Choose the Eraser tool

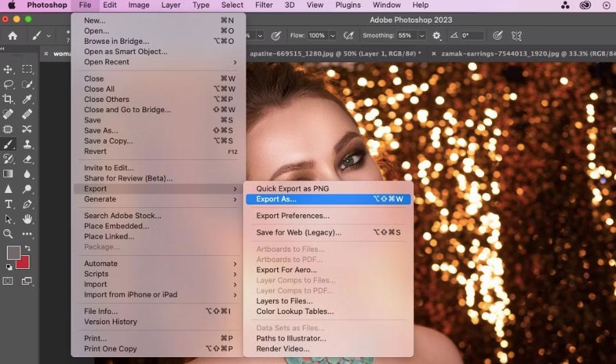[27, 159]
